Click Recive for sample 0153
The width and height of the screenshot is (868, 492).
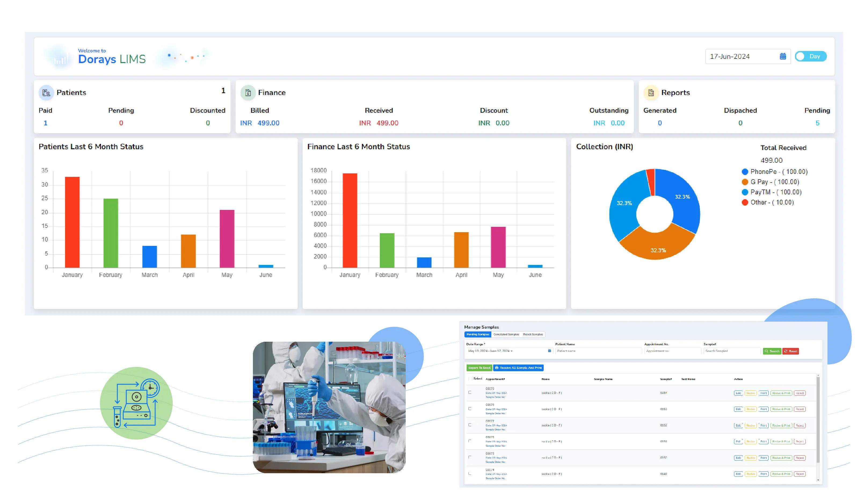[750, 409]
